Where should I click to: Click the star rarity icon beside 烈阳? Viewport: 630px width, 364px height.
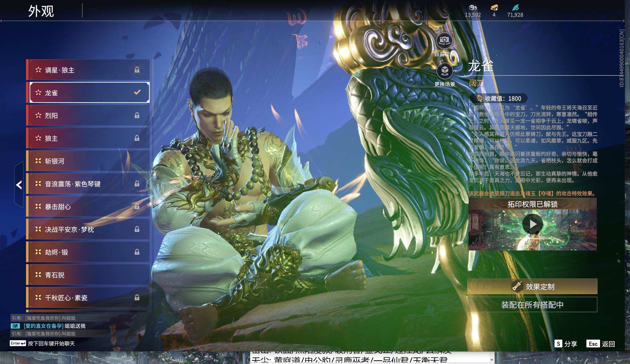pos(38,115)
